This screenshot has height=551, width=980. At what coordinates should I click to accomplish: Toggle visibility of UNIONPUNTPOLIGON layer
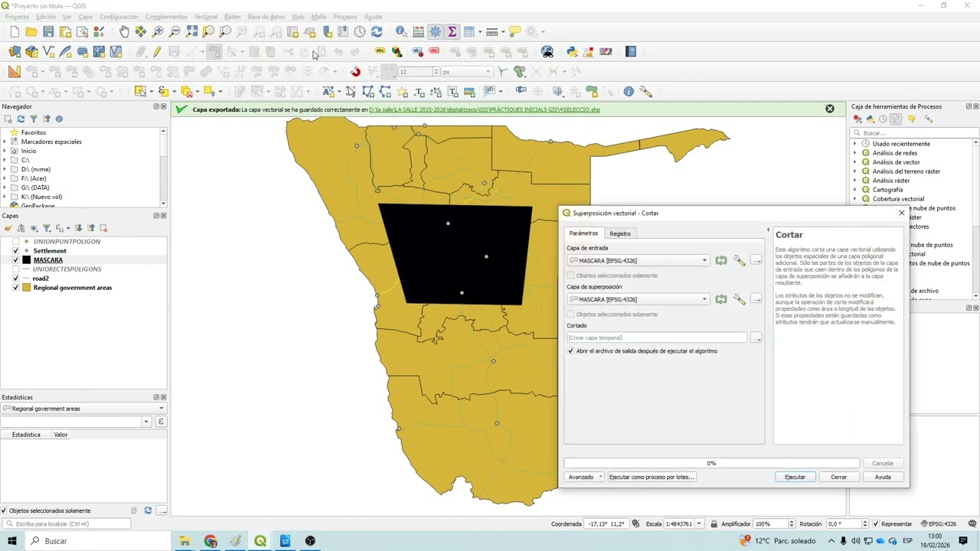16,242
